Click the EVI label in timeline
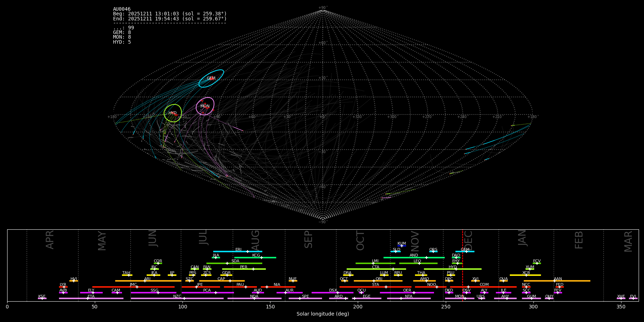Image resolution: width=644 pixels, height=322 pixels. pyautogui.click(x=633, y=297)
